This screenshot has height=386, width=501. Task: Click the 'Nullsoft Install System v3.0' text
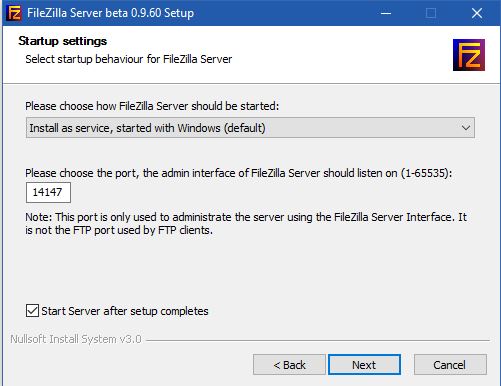[x=76, y=339]
